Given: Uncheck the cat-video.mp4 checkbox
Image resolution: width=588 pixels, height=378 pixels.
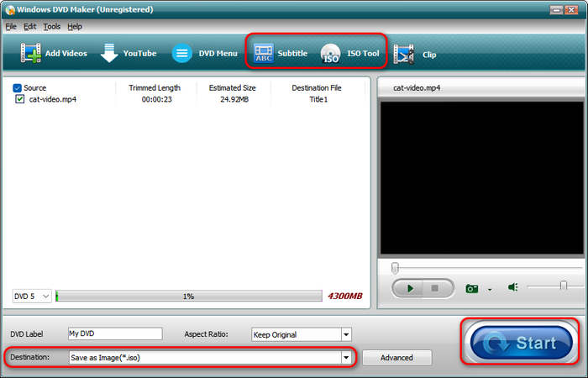Looking at the screenshot, I should pos(20,99).
